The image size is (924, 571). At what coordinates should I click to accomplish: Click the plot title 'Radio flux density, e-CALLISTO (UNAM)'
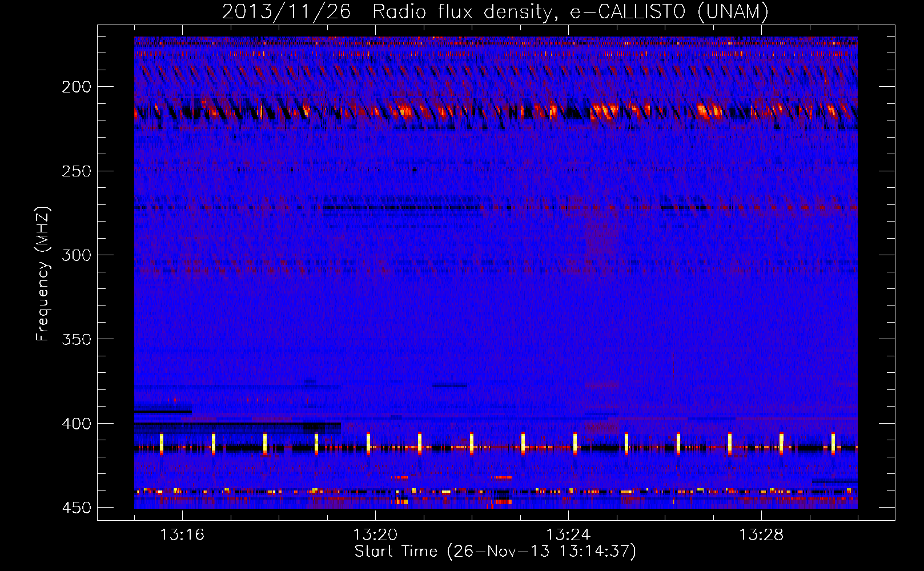pyautogui.click(x=571, y=11)
